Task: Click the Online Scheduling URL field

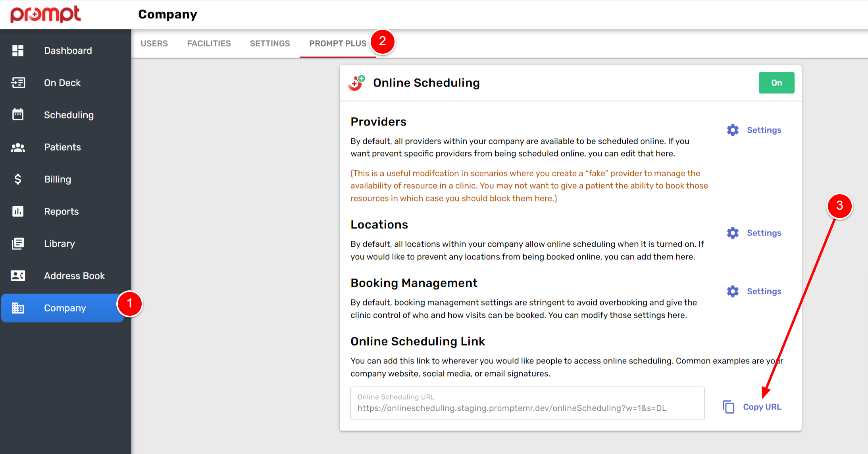Action: (x=527, y=403)
